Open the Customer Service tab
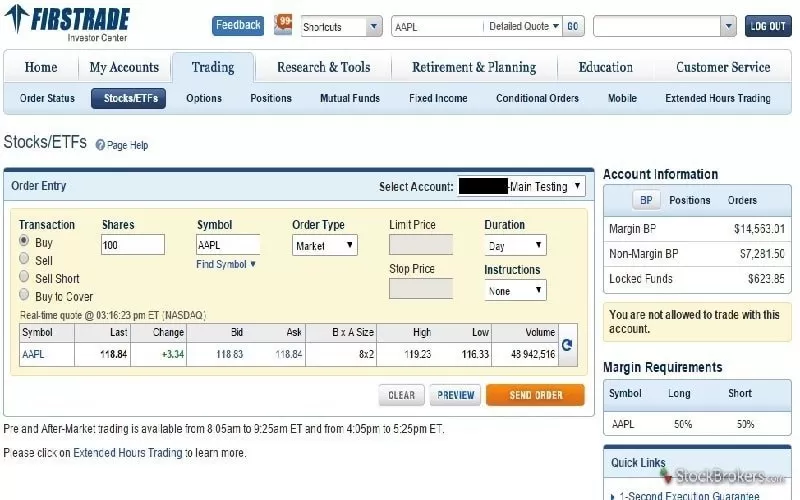The image size is (800, 500). coord(723,67)
